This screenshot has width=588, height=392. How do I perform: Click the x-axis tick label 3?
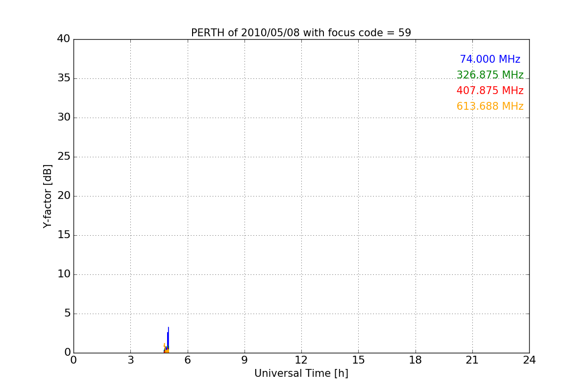point(130,360)
